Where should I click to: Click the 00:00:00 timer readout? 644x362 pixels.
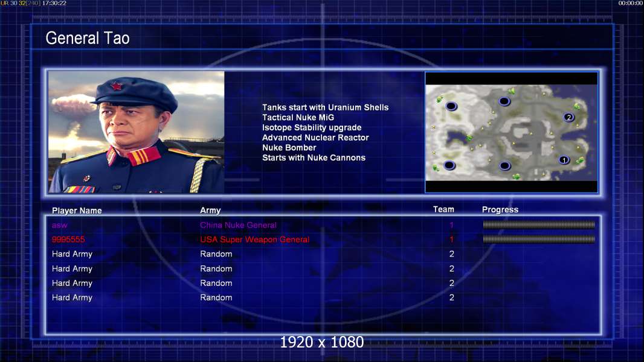(631, 3)
